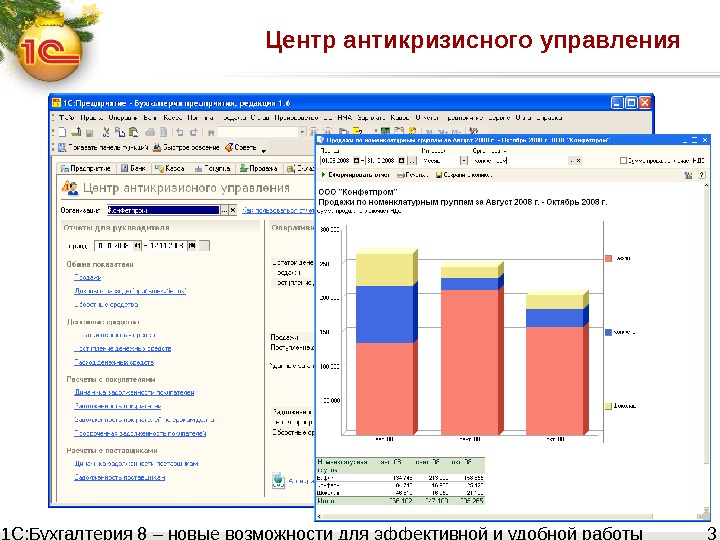This screenshot has width=720, height=540.
Task: Click the Print toolbar icon in main window
Action: [150, 132]
